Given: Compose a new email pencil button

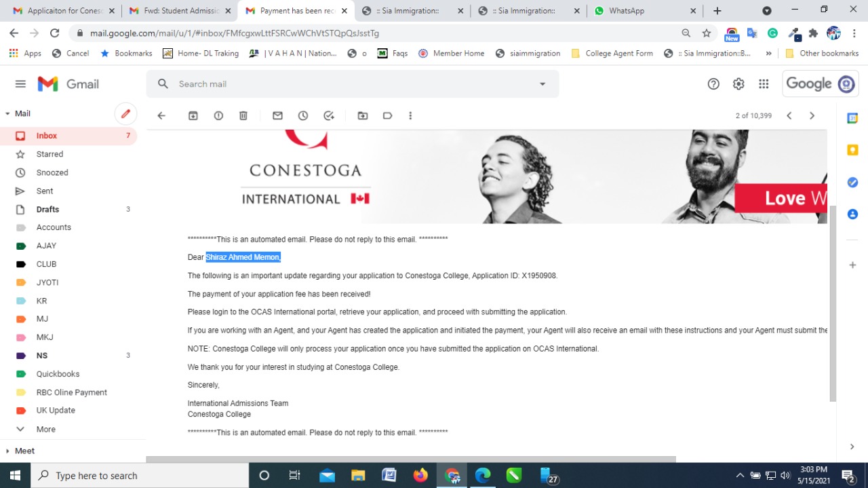Looking at the screenshot, I should click(125, 114).
